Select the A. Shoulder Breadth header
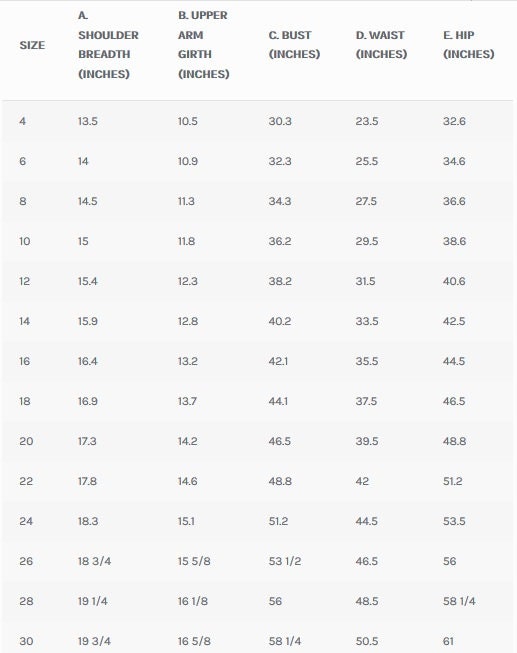517x653 pixels. tap(108, 45)
